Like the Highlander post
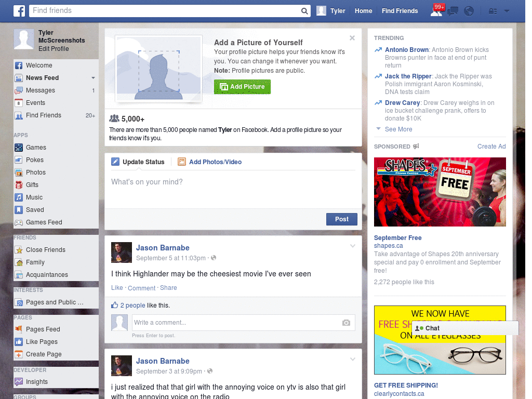 click(117, 288)
